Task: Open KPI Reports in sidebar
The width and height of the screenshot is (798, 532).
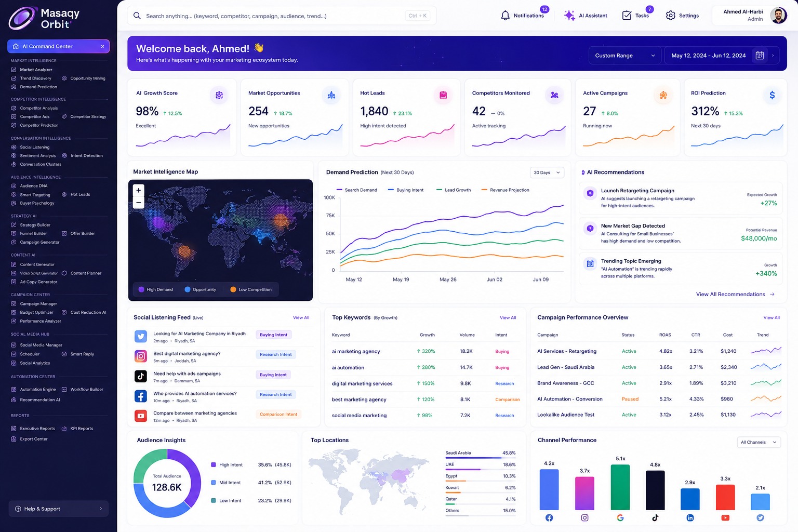Action: coord(77,429)
